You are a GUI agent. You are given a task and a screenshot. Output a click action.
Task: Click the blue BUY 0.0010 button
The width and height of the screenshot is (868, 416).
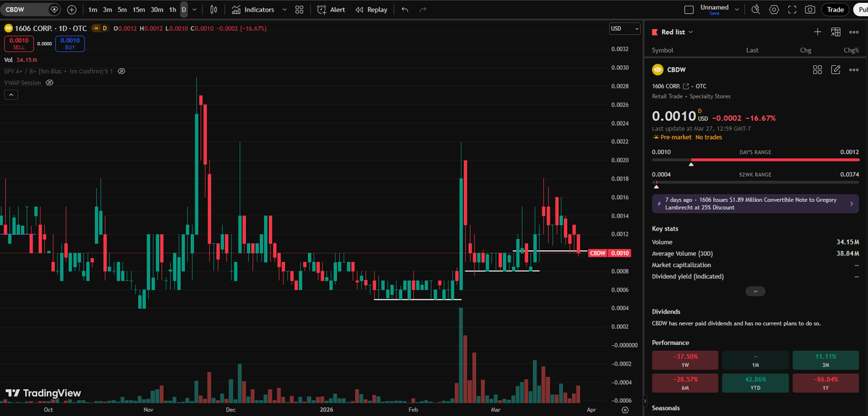tap(70, 43)
